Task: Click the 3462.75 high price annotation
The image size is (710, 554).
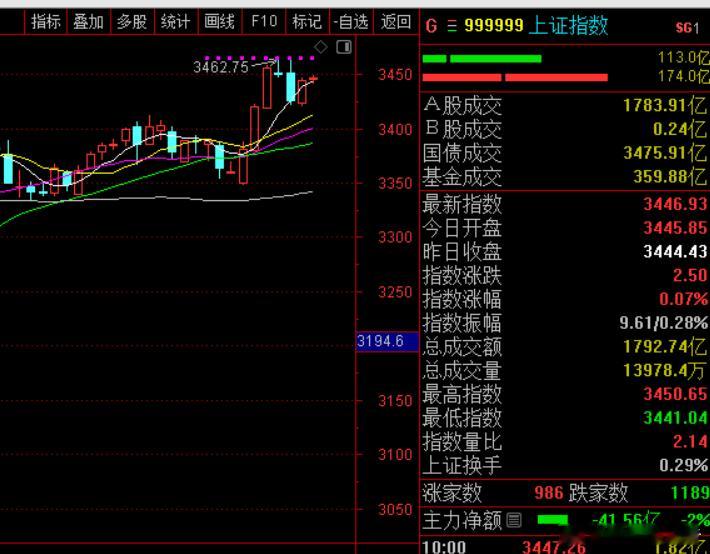Action: pos(221,67)
